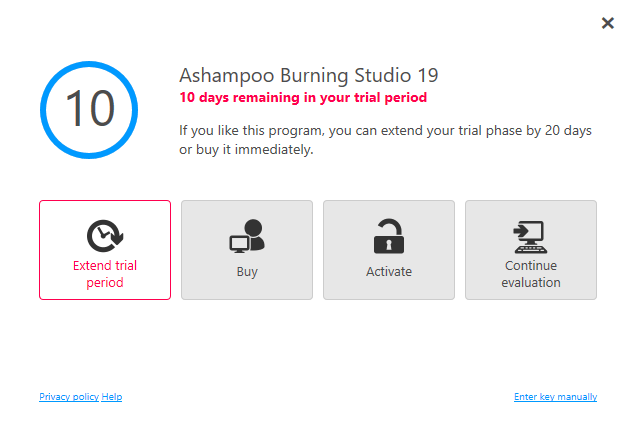
Task: Click the 'Continue evaluation' text label
Action: click(x=531, y=274)
